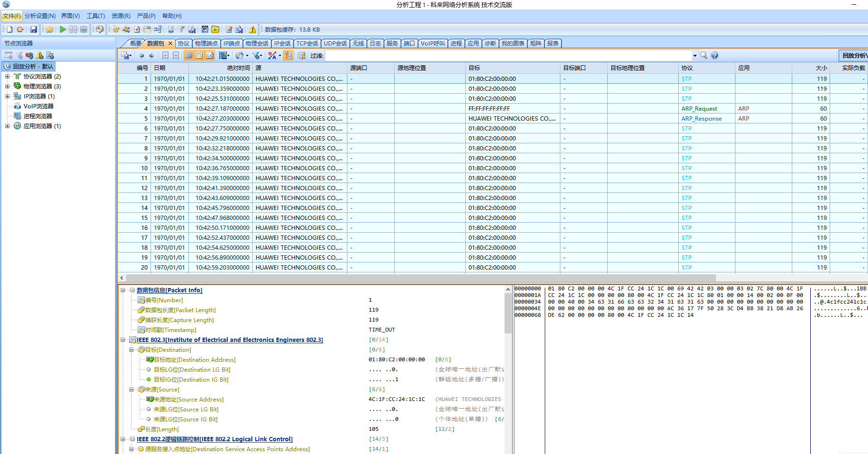The width and height of the screenshot is (868, 454).
Task: Click the previous packet left arrow icon
Action: [142, 55]
